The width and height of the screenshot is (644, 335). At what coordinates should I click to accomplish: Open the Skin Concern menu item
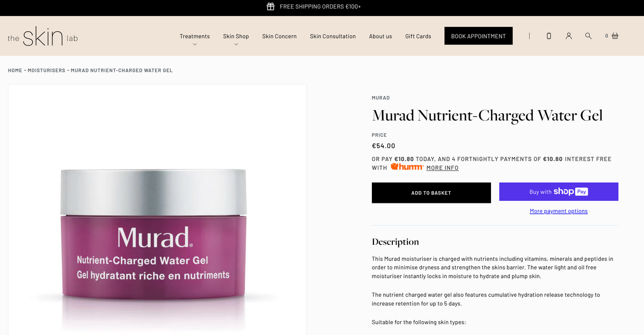pyautogui.click(x=279, y=36)
